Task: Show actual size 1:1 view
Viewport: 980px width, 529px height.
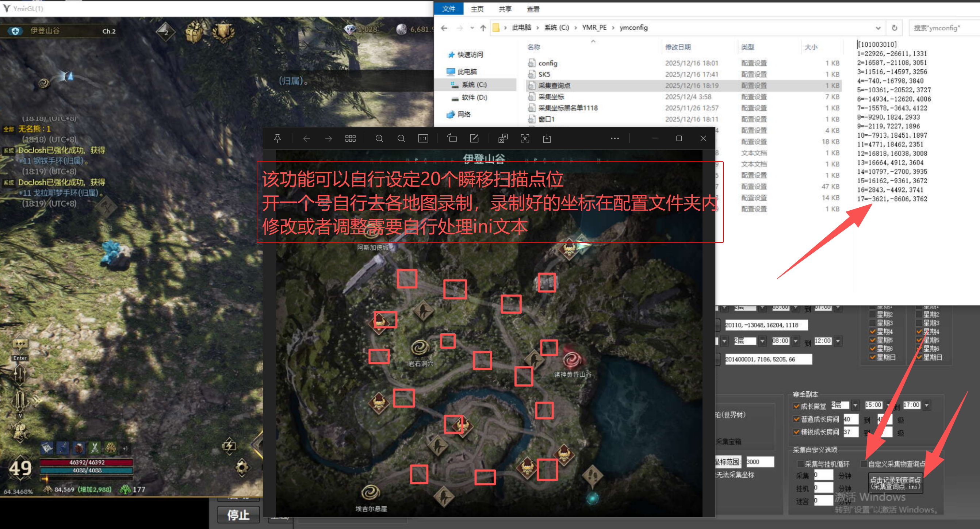Action: (423, 138)
